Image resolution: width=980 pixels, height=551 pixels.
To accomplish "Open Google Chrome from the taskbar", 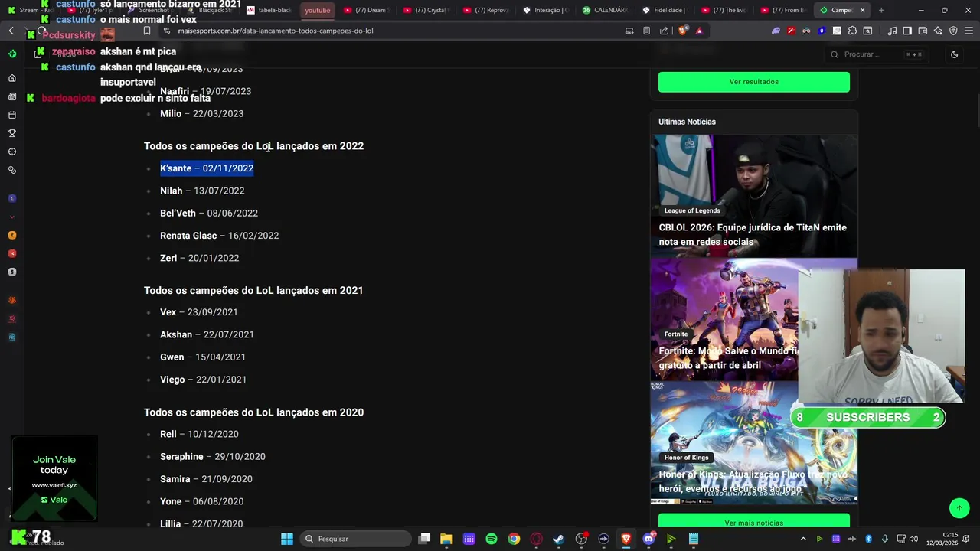I will pyautogui.click(x=514, y=539).
